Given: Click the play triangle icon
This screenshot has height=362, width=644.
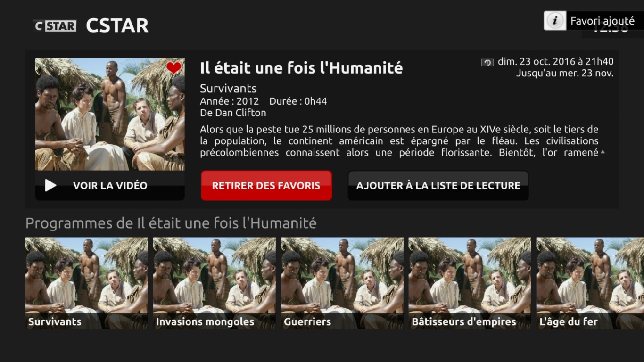Looking at the screenshot, I should (x=50, y=185).
